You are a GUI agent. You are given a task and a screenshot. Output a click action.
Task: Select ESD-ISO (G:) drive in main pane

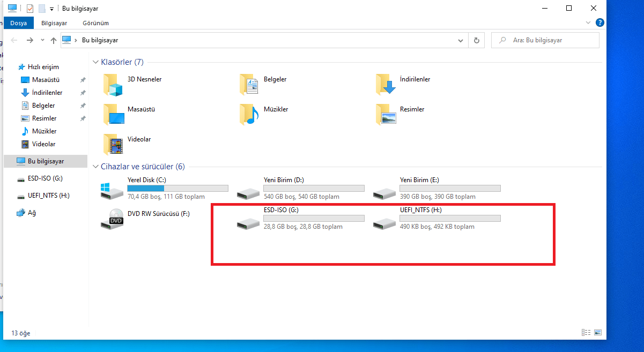point(301,219)
